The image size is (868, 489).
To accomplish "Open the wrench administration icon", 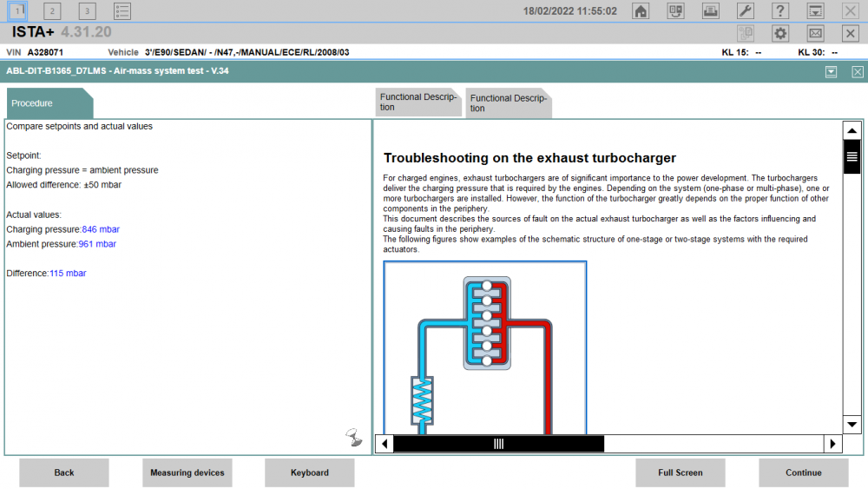I will [x=745, y=10].
